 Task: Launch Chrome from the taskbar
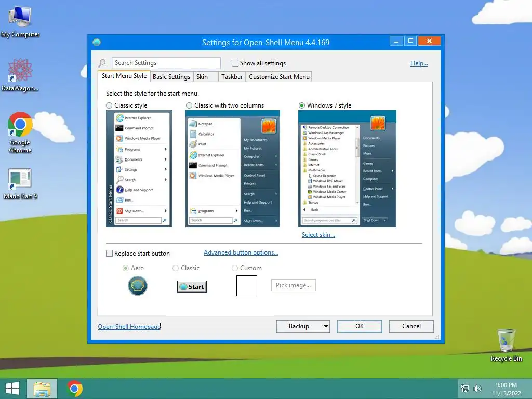point(75,389)
